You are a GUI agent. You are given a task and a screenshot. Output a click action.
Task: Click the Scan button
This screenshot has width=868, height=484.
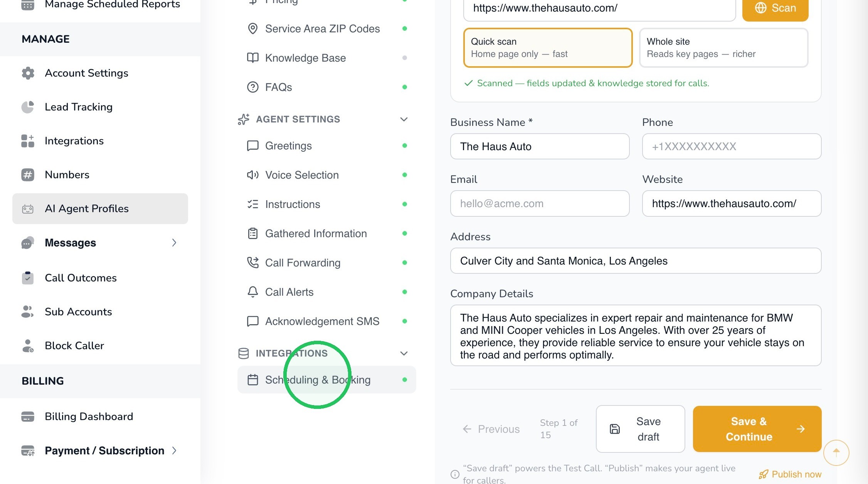point(775,8)
